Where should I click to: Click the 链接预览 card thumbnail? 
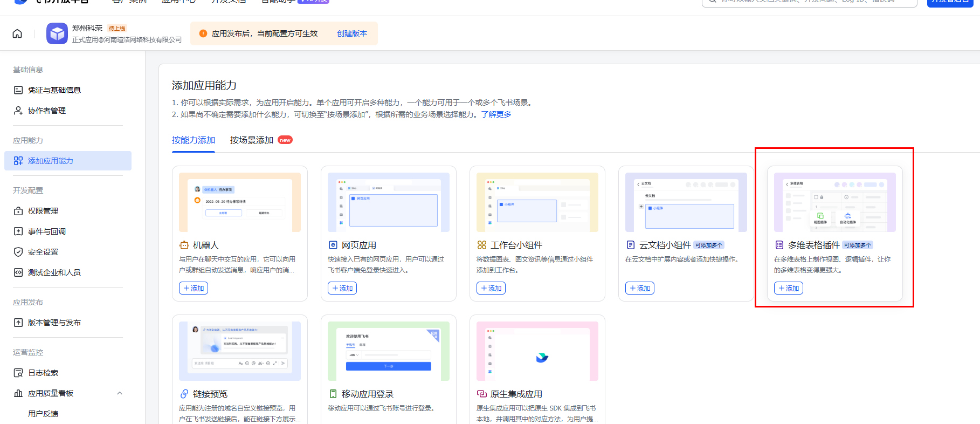click(x=240, y=351)
